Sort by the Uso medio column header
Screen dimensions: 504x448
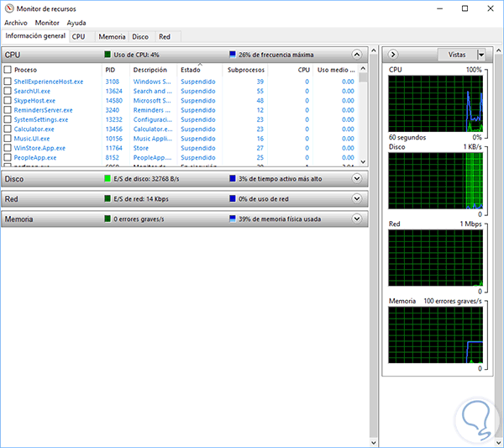(336, 70)
